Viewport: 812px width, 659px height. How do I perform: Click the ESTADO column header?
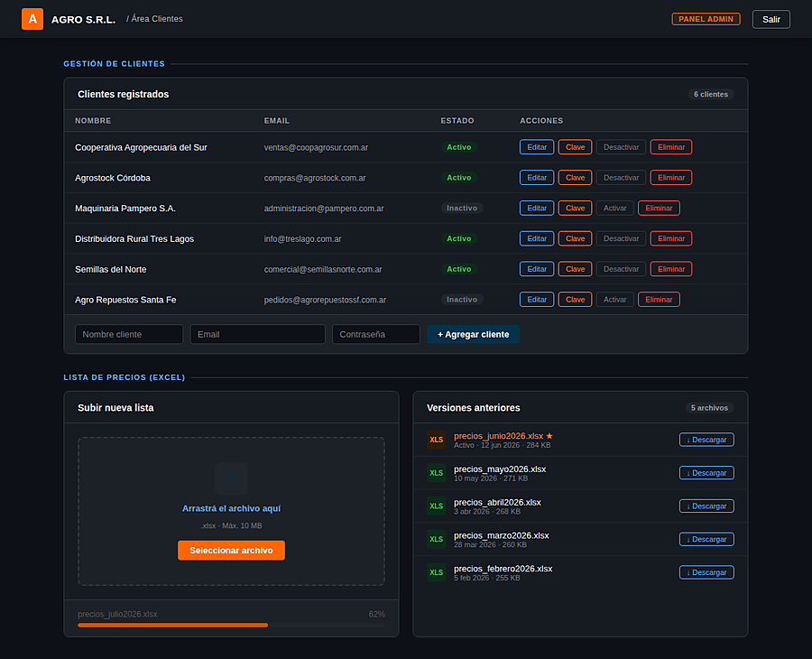click(x=457, y=121)
